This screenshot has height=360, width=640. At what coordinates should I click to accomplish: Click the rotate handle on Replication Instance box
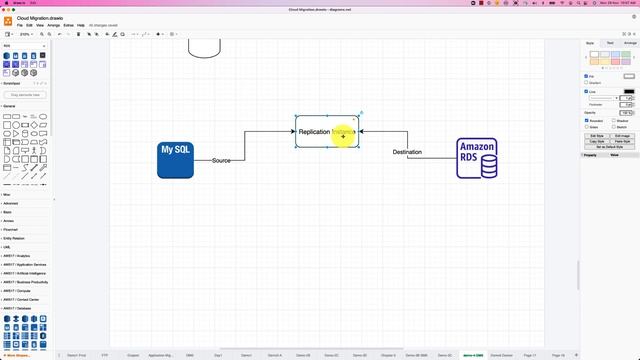362,113
